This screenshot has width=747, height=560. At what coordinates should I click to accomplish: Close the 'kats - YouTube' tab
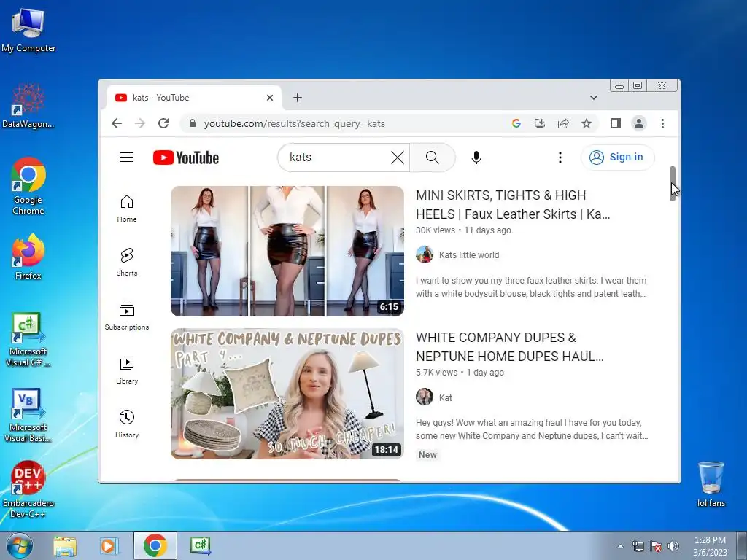270,98
